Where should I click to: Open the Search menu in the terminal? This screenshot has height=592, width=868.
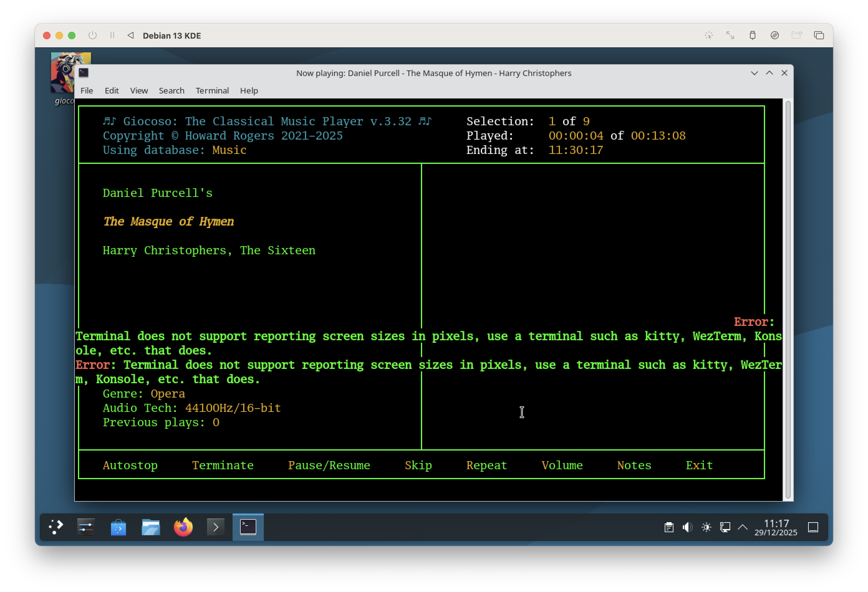171,90
